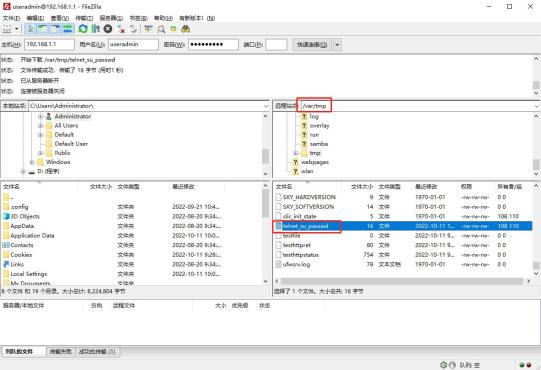The width and height of the screenshot is (541, 370).
Task: Reconnect to the last server
Action: pyautogui.click(x=133, y=29)
